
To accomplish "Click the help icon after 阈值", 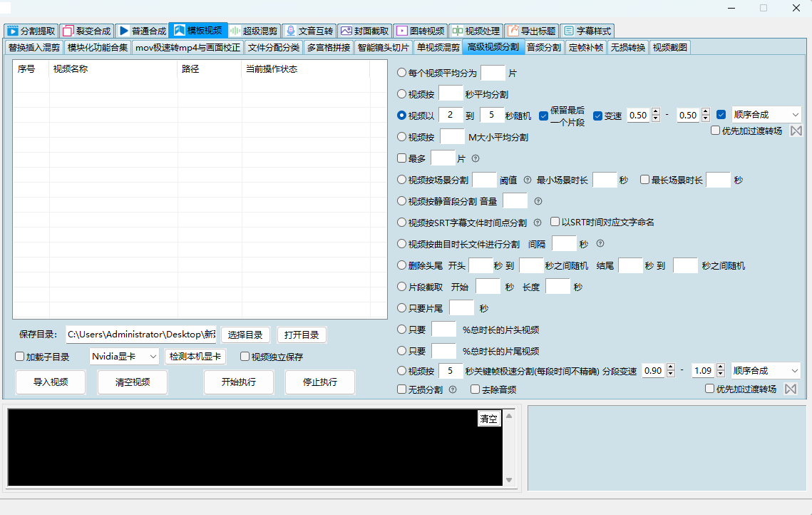I will point(528,180).
